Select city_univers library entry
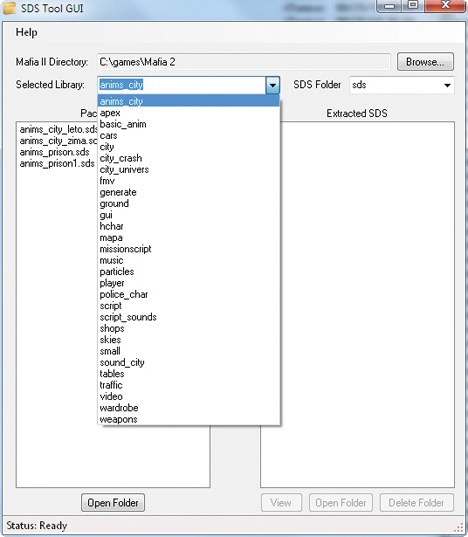The height and width of the screenshot is (537, 468). 189,169
